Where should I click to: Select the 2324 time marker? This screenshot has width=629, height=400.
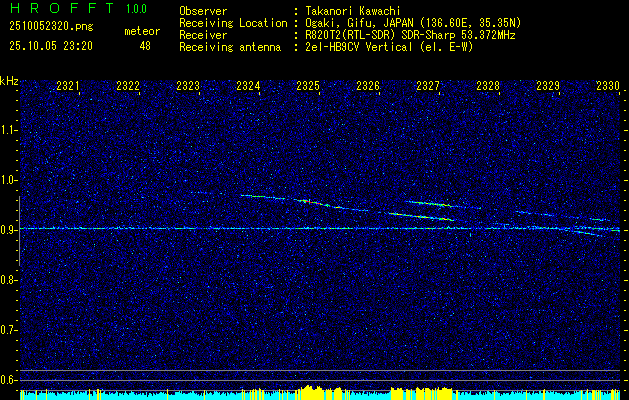[248, 87]
